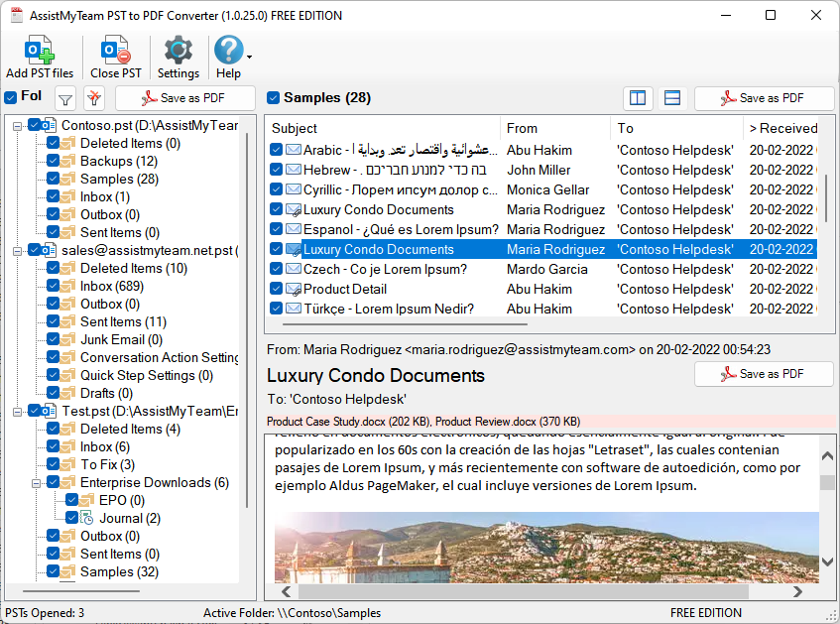This screenshot has height=624, width=840.
Task: Click Save as PDF in the folder pane
Action: click(x=184, y=98)
